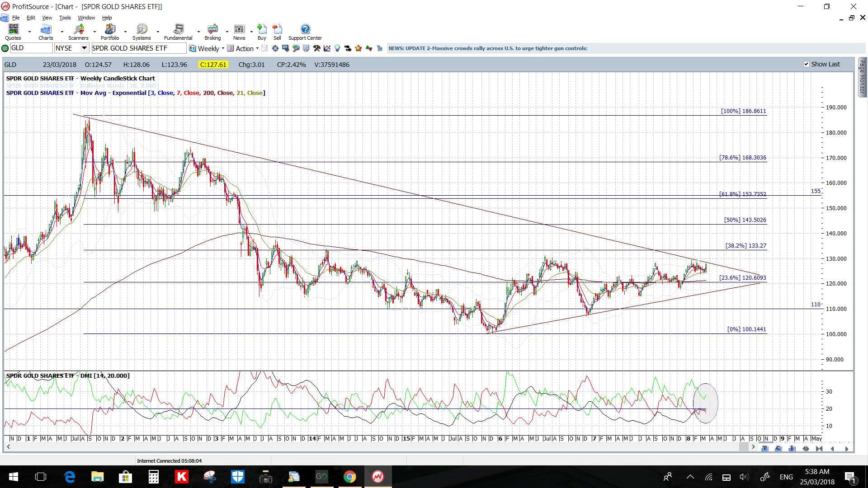Click the highlighted C:127.61 close value

[213, 65]
